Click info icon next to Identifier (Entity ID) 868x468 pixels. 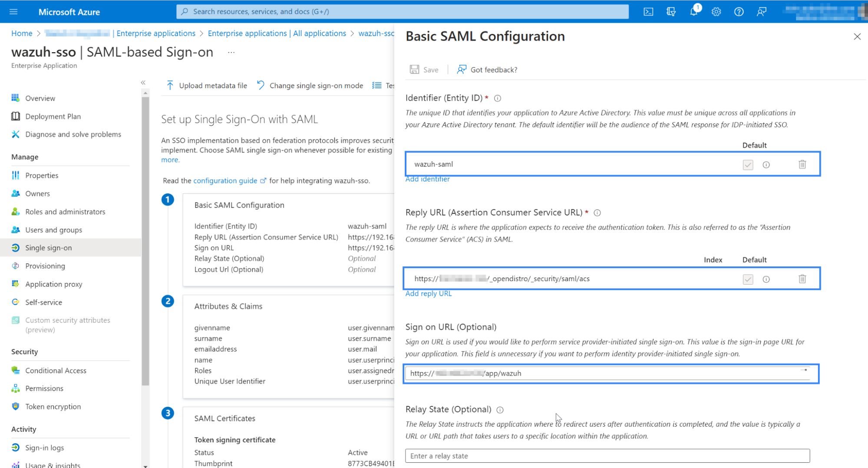[x=498, y=98]
